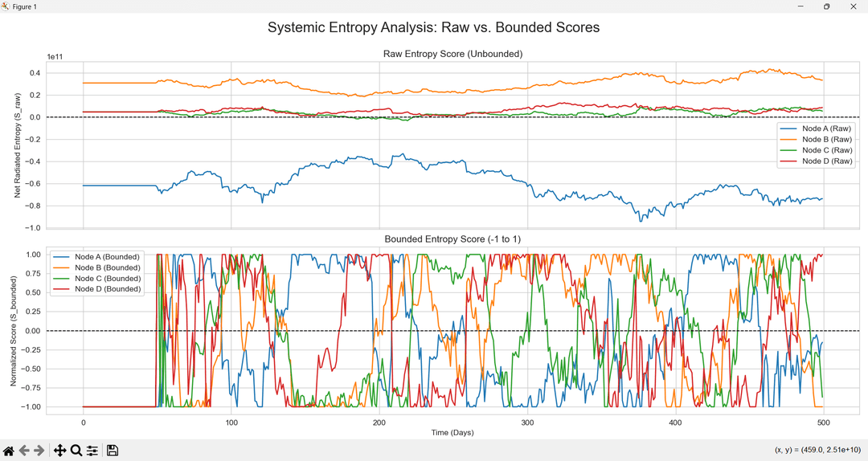Select the Zoom to rectangle magnifier tool
Viewport: 868px width, 461px height.
pos(76,451)
